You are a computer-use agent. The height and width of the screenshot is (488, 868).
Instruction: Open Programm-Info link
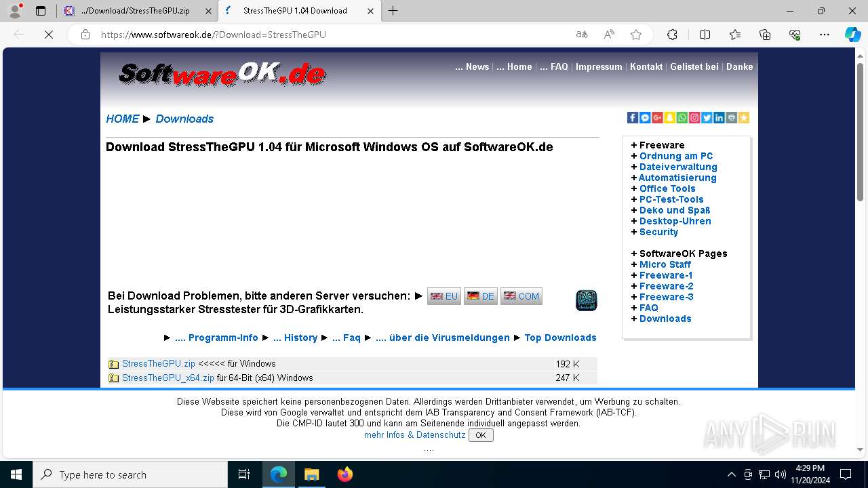click(x=216, y=338)
